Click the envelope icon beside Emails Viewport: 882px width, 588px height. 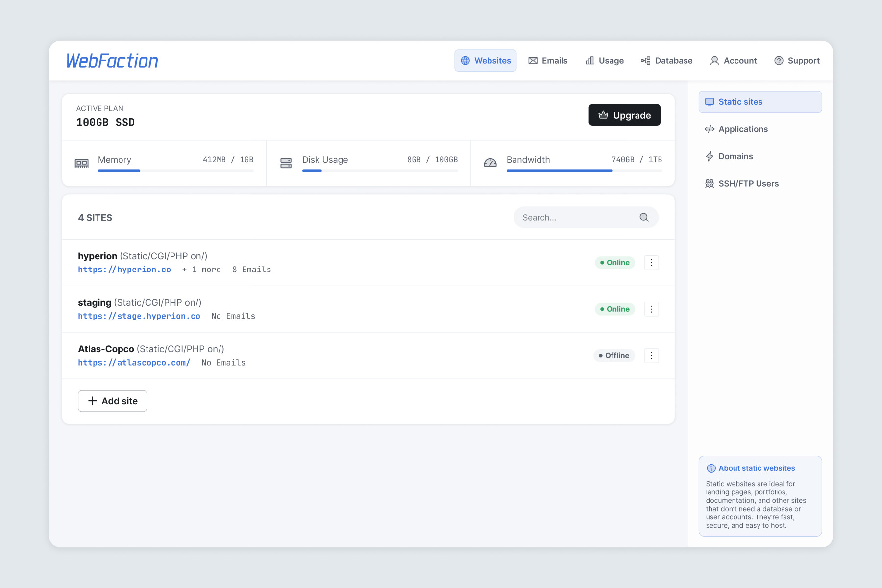tap(533, 61)
